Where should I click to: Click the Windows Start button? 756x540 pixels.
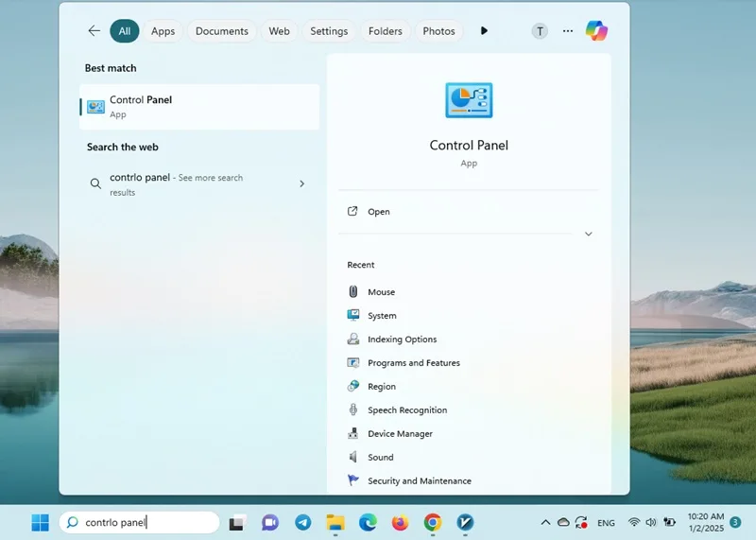tap(40, 522)
